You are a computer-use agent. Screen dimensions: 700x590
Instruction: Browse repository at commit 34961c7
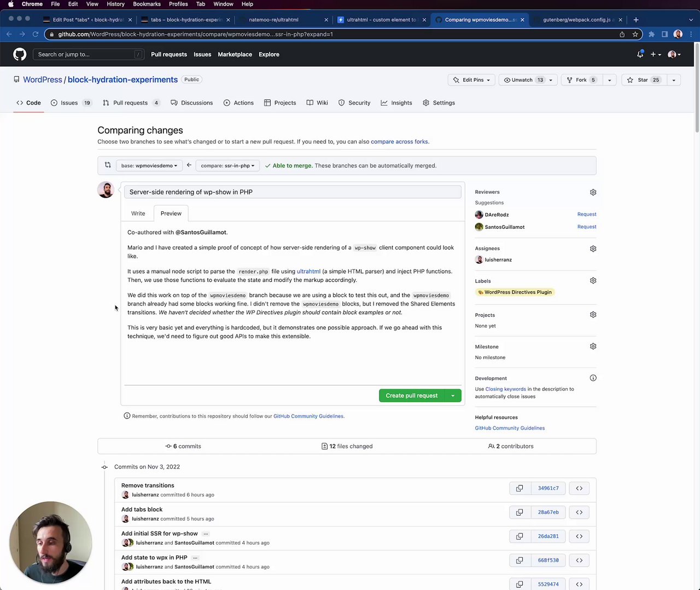[x=579, y=488]
